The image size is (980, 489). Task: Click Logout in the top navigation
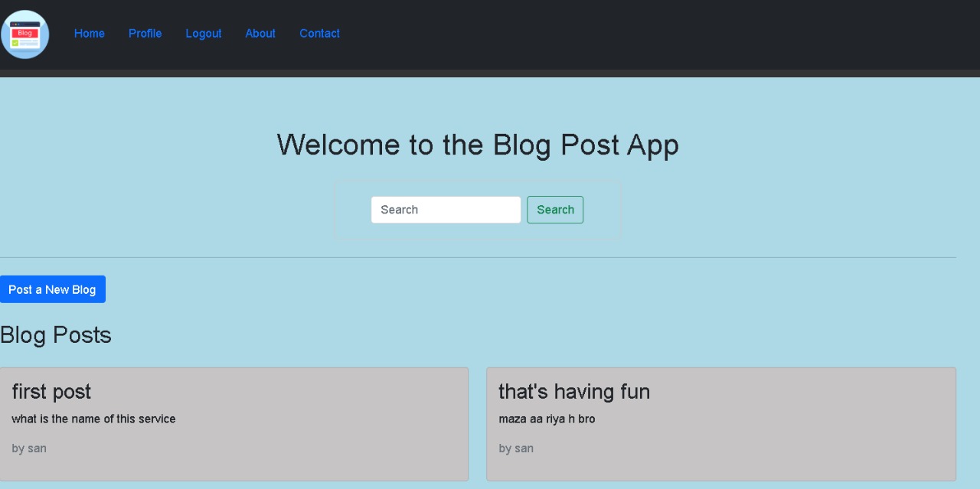(x=203, y=33)
